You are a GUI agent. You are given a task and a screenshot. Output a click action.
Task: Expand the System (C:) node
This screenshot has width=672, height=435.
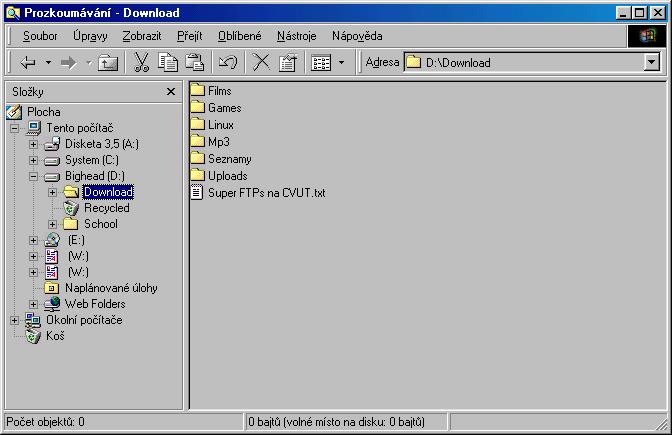click(x=33, y=160)
